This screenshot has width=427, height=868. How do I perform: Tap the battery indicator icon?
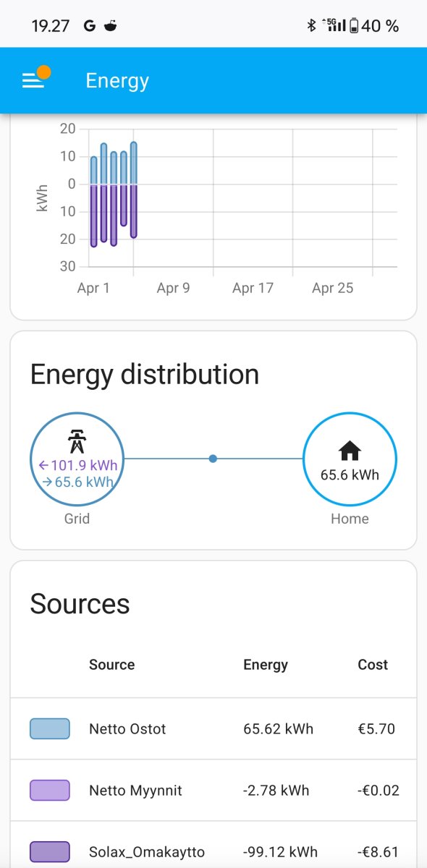[353, 26]
